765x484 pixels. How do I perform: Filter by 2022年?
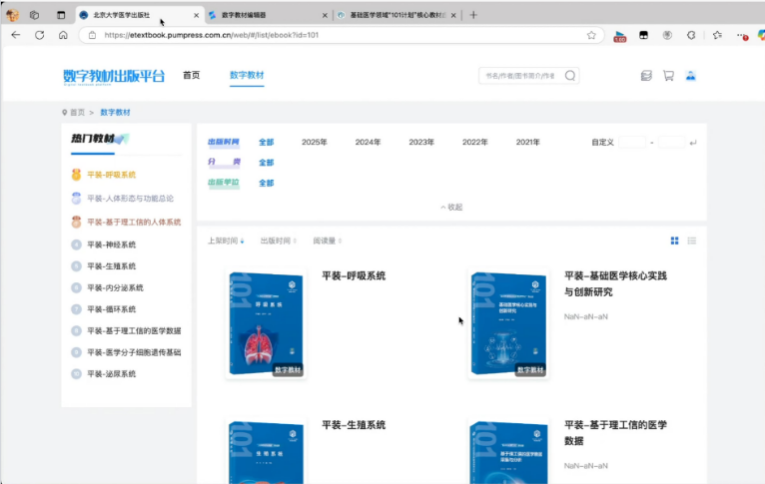click(x=475, y=142)
